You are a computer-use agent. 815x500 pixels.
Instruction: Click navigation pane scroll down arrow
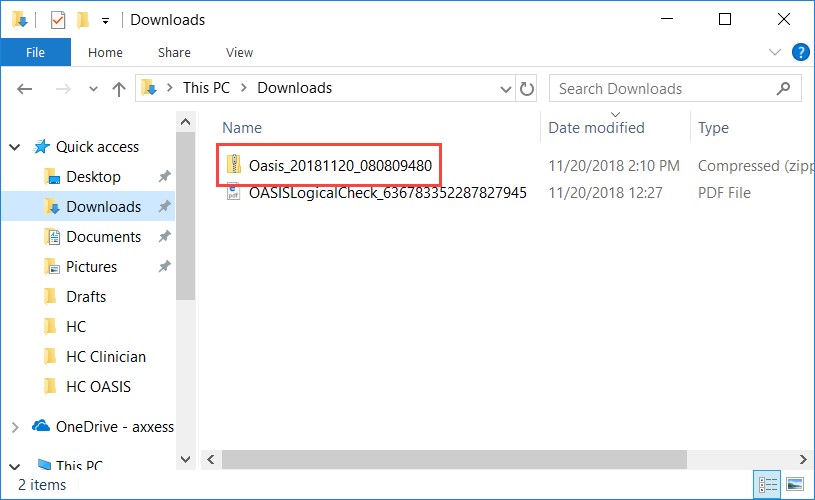click(186, 459)
